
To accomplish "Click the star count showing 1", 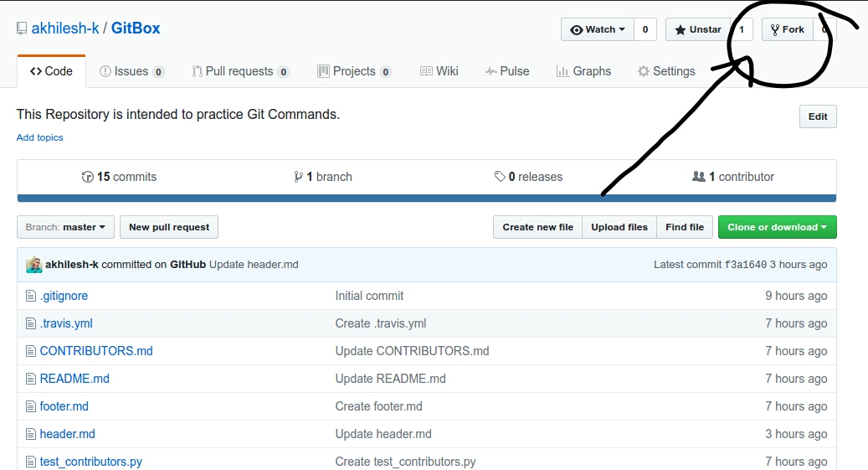I will (x=742, y=29).
